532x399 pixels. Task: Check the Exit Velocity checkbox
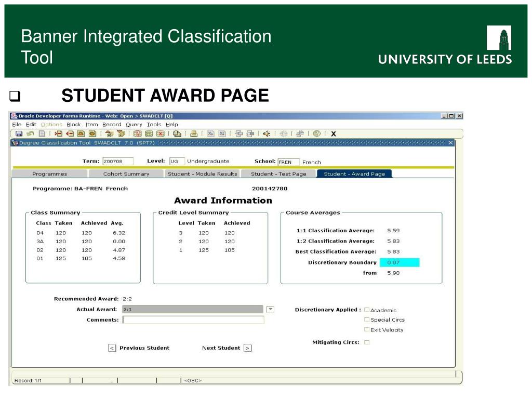pyautogui.click(x=367, y=329)
